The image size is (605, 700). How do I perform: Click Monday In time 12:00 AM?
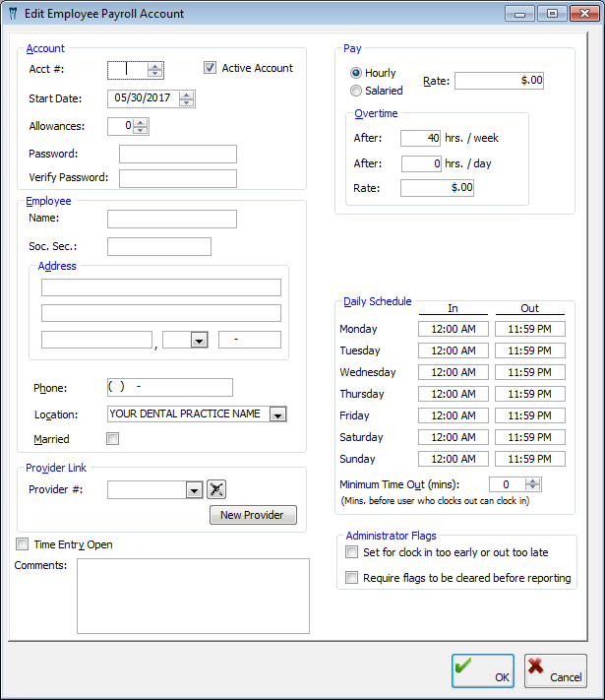coord(454,329)
